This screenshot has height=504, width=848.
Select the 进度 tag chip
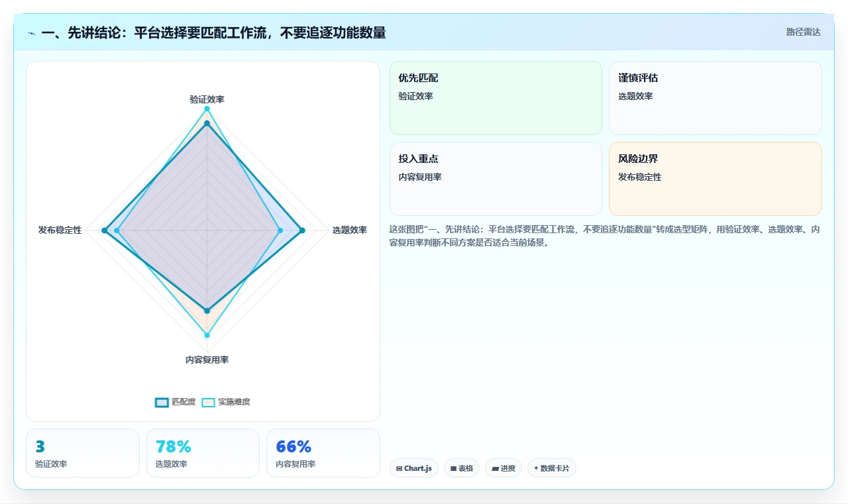click(503, 468)
